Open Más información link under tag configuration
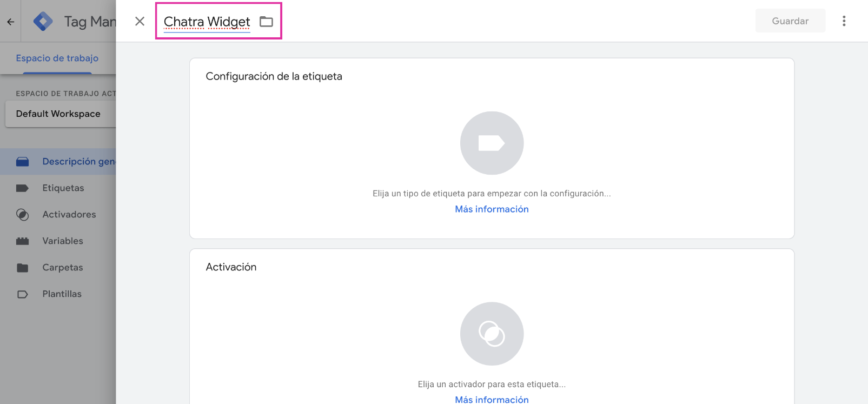The width and height of the screenshot is (868, 404). pos(492,209)
